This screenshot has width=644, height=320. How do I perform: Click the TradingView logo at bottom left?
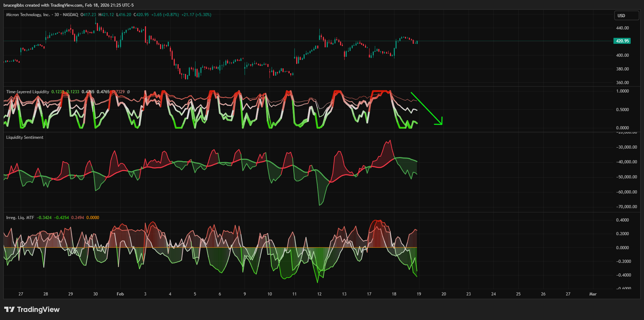pos(32,309)
